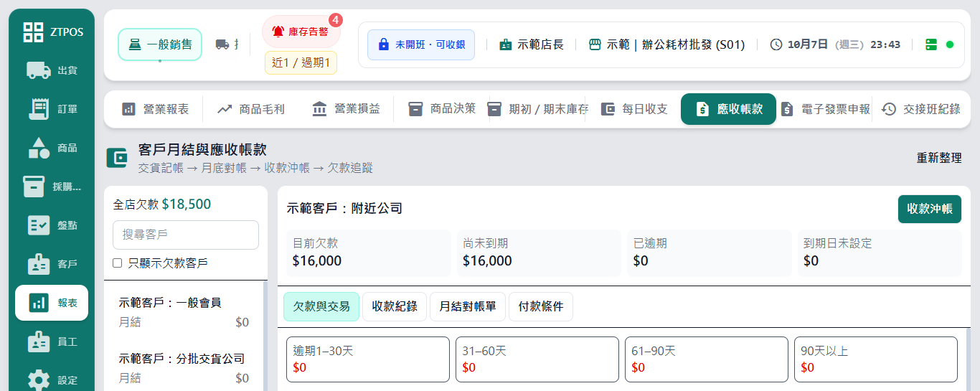Click the 目前欠款 $16,000 summary
The width and height of the screenshot is (980, 391).
369,253
